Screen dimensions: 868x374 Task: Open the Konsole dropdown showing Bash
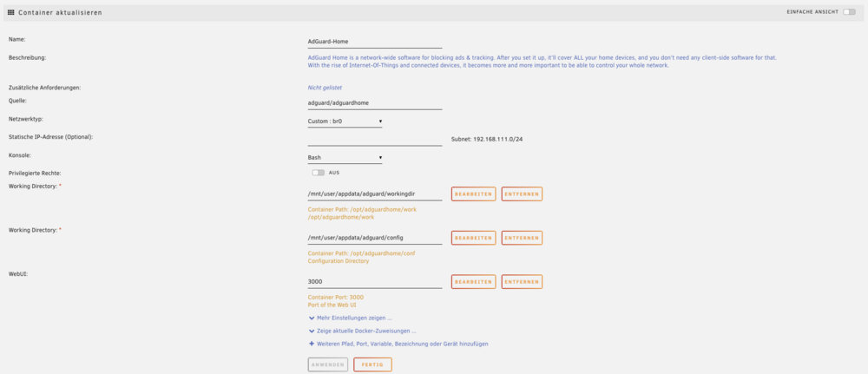(x=345, y=158)
